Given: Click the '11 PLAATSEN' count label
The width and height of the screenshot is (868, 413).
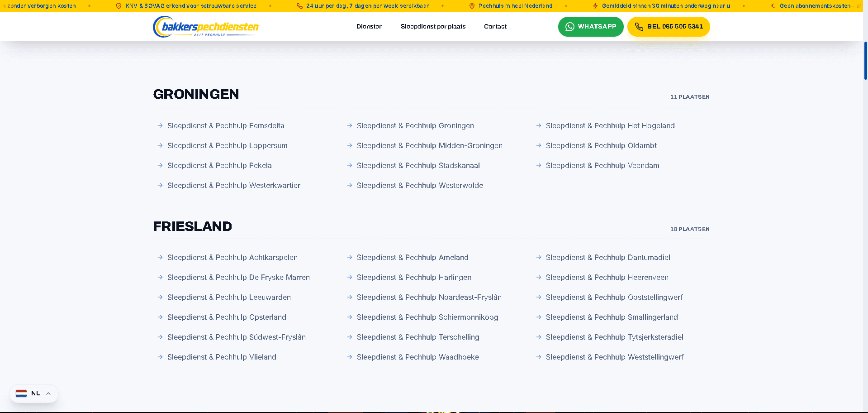Looking at the screenshot, I should click(690, 97).
